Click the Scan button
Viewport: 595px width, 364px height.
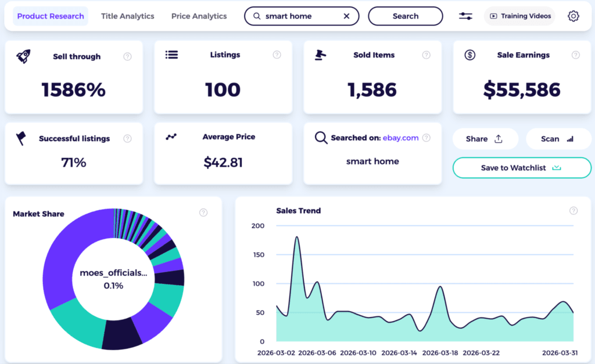click(556, 139)
